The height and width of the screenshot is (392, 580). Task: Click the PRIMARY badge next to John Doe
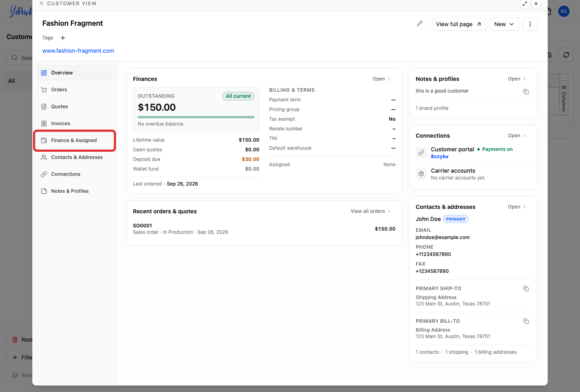[456, 219]
